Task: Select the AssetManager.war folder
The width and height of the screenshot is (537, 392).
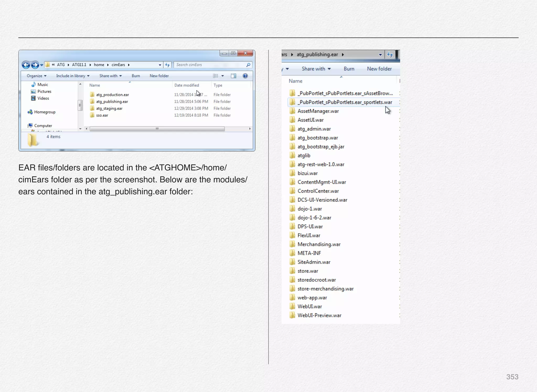Action: pos(314,111)
